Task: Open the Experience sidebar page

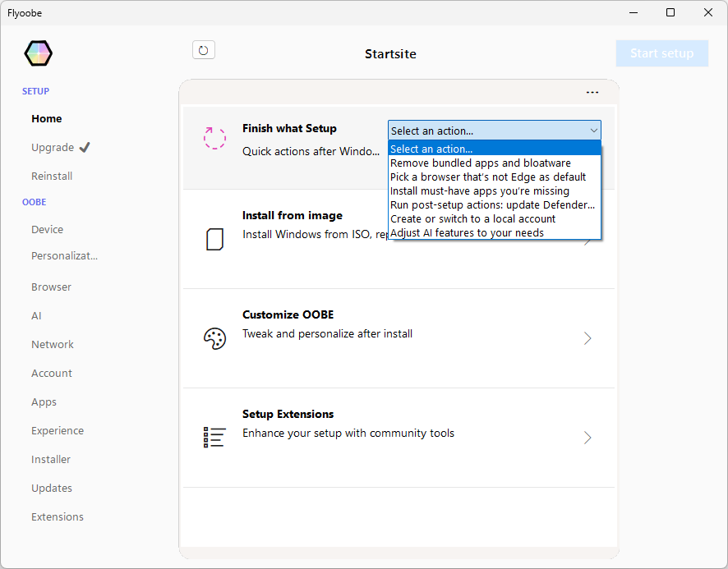Action: point(58,431)
